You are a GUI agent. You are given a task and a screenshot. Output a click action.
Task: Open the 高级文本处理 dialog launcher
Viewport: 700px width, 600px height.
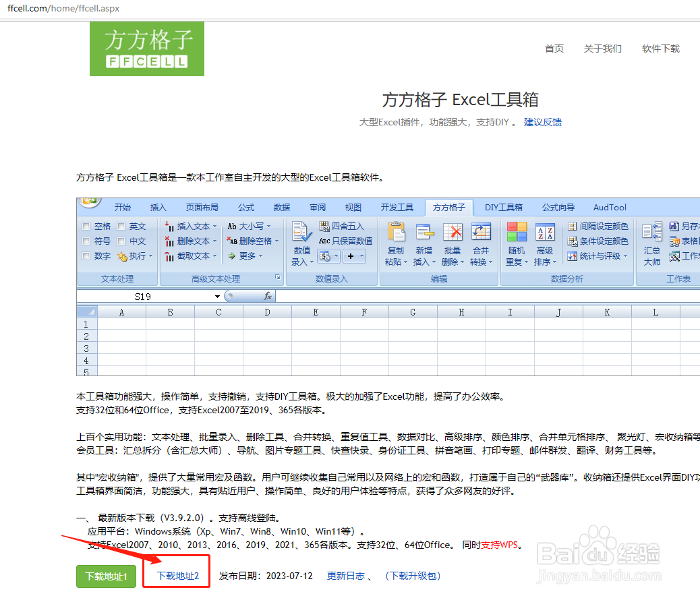point(278,278)
